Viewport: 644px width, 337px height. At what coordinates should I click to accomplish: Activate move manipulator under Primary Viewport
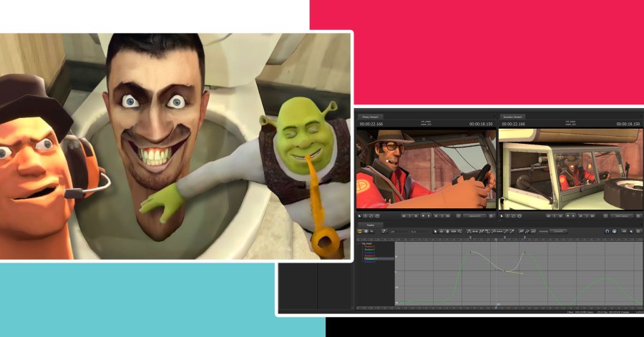(365, 216)
